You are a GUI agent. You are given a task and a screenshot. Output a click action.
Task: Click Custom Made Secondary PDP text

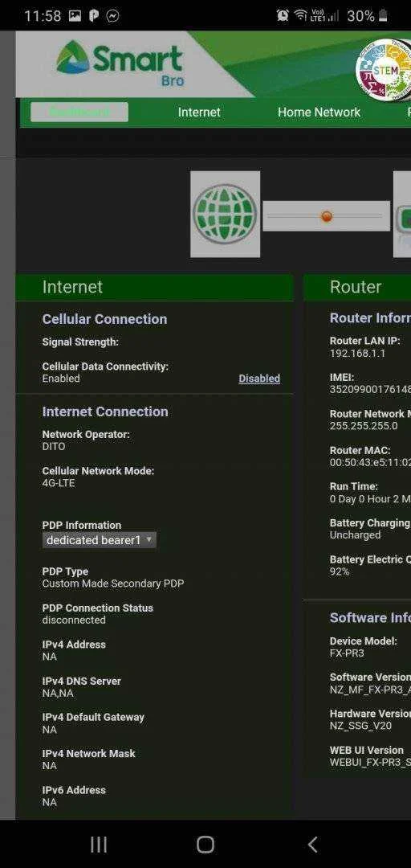(113, 583)
